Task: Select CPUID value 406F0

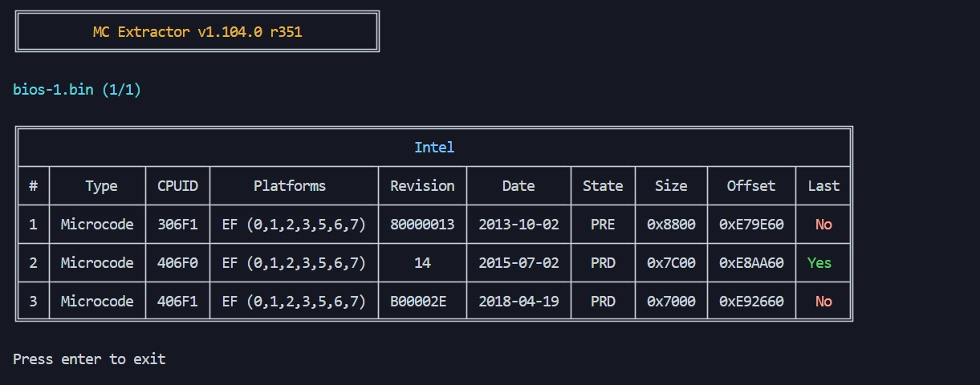Action: click(x=177, y=263)
